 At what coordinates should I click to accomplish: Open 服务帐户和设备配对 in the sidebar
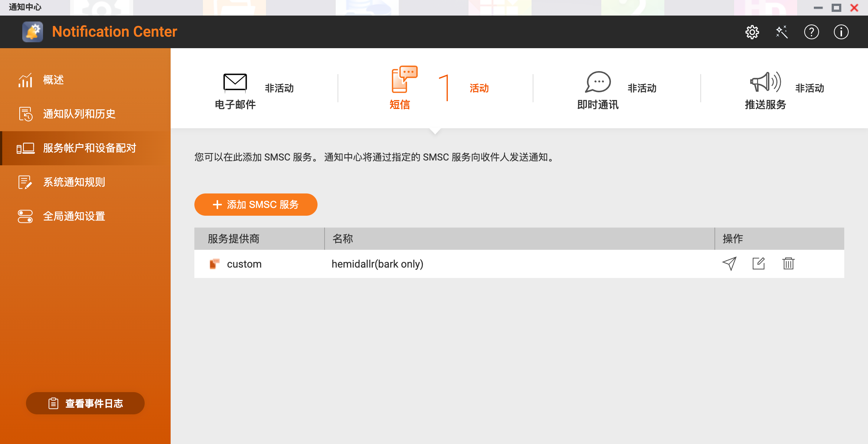(89, 148)
